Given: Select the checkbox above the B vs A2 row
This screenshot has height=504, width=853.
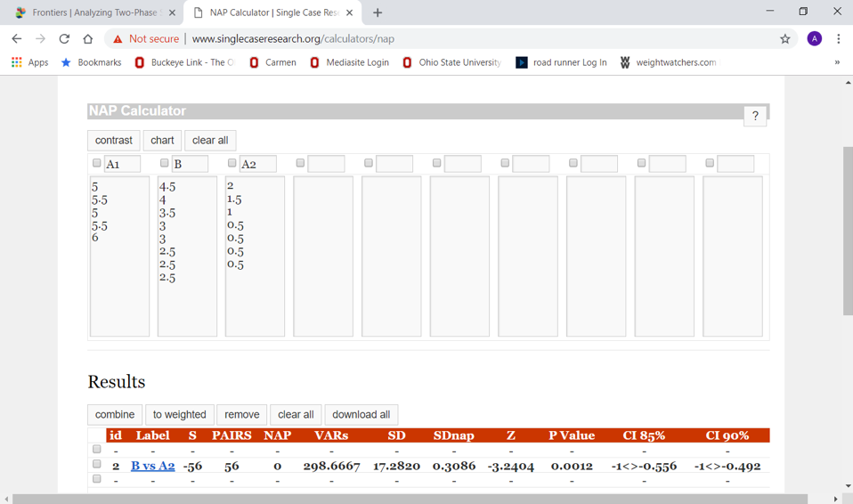Looking at the screenshot, I should click(x=97, y=449).
